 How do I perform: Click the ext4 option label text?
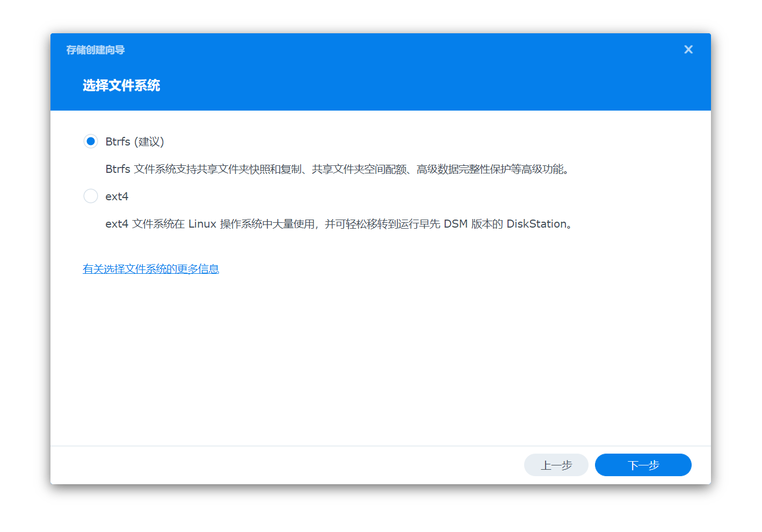[117, 196]
